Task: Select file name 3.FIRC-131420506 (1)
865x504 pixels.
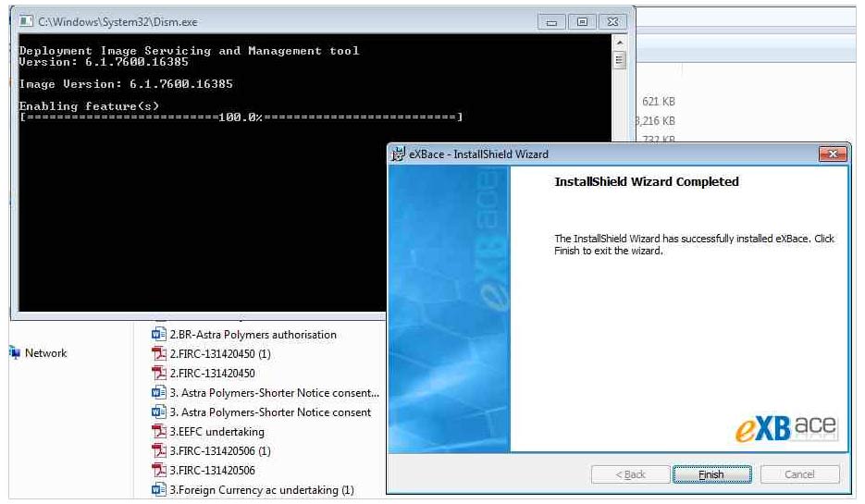Action: 220,451
